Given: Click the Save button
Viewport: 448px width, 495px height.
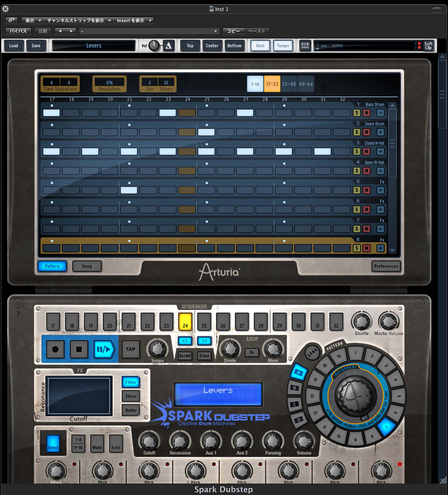Looking at the screenshot, I should coord(36,46).
